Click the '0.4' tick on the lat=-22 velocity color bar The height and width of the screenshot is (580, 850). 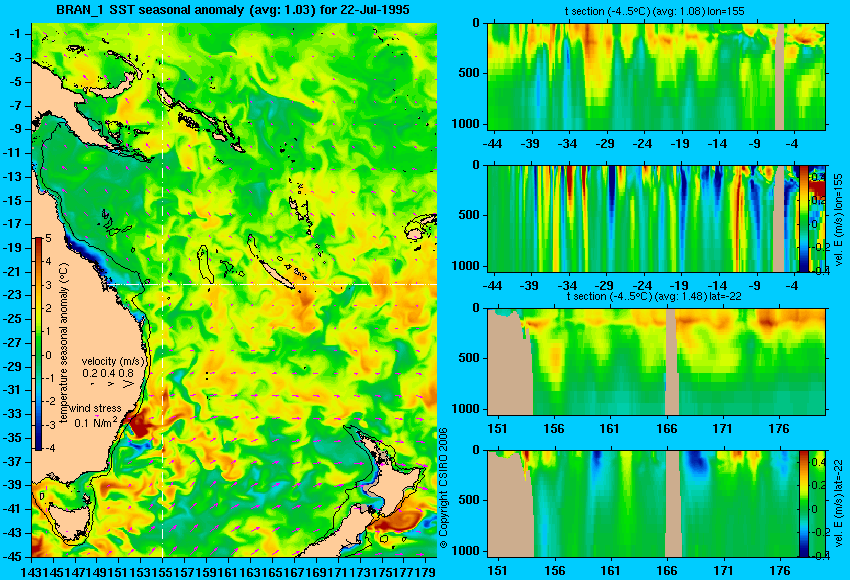point(818,462)
